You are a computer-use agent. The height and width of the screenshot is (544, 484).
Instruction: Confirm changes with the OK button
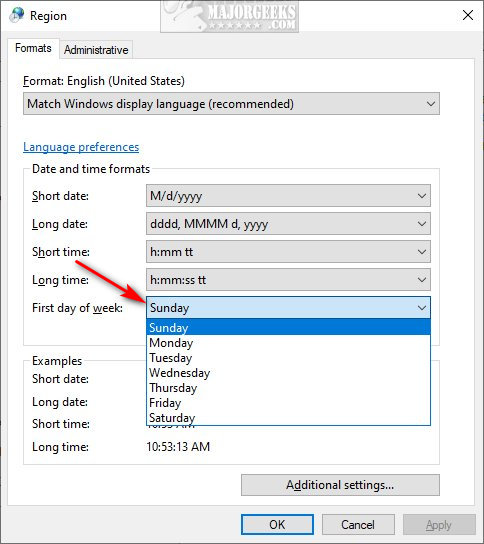point(277,524)
